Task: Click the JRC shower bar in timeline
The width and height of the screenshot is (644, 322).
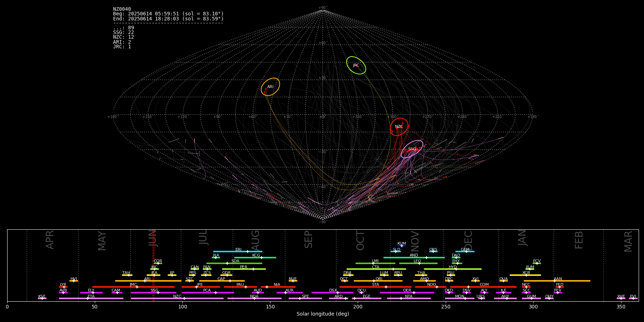Action: [x=155, y=269]
